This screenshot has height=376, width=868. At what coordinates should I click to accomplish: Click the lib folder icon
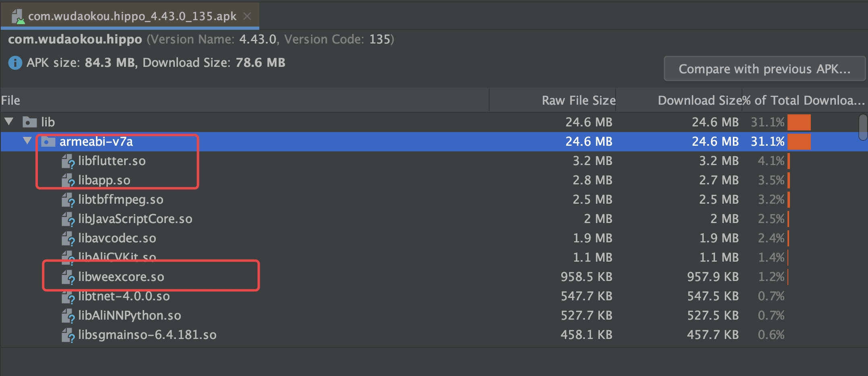point(30,122)
